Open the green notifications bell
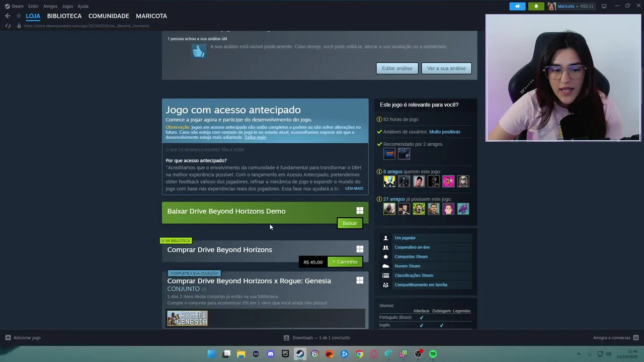The image size is (644, 362). point(536,6)
